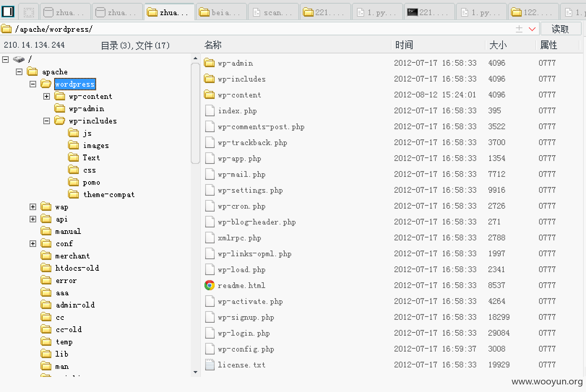This screenshot has height=392, width=586.
Task: Select wp-trackback.php in file list
Action: (252, 142)
